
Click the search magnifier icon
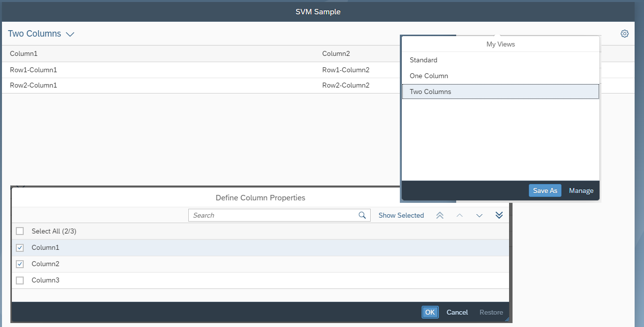(362, 215)
